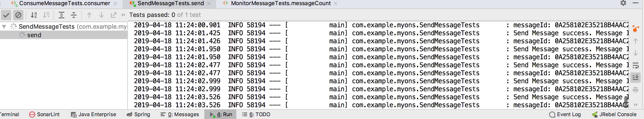Toggle the Show Ignored tests button

(18, 15)
